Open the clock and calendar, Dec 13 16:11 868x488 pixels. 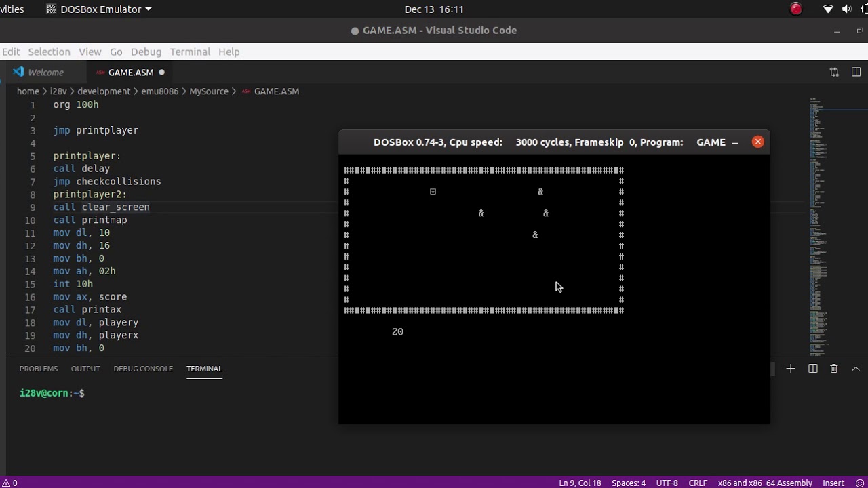tap(434, 9)
